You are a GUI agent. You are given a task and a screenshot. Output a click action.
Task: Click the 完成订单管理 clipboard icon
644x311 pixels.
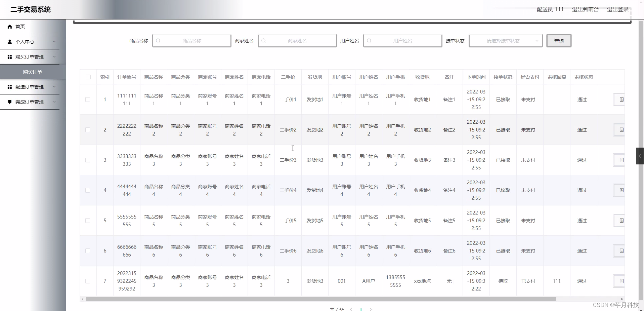pos(10,102)
